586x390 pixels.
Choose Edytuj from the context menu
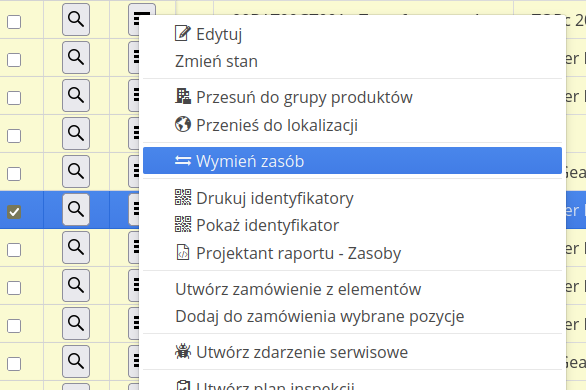pyautogui.click(x=352, y=34)
